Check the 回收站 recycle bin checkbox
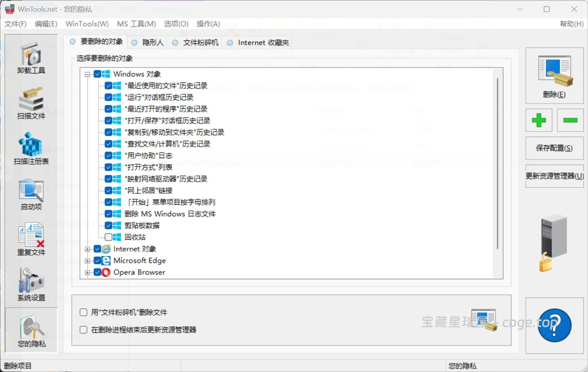Viewport: 588px width, 372px height. click(x=108, y=237)
